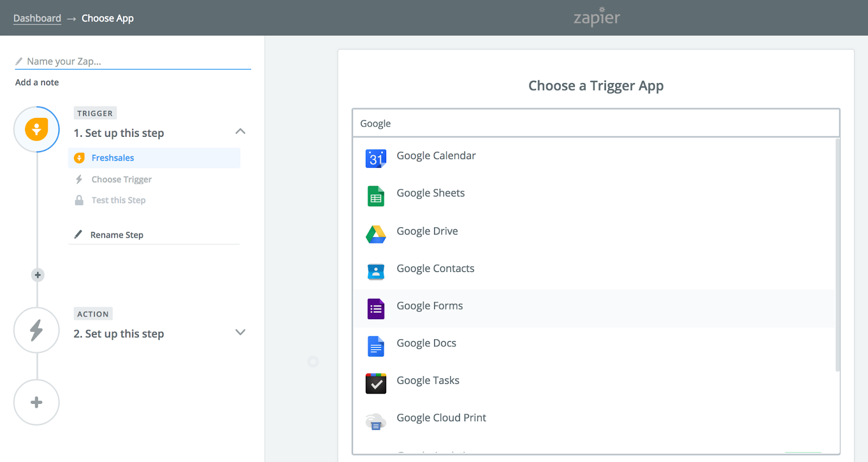This screenshot has height=462, width=868.
Task: Click the Add a note link
Action: coord(37,83)
